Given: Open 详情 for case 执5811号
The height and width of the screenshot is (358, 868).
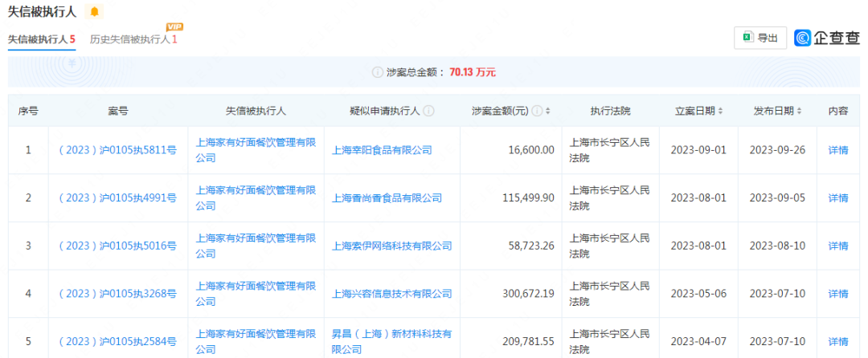Looking at the screenshot, I should (838, 150).
